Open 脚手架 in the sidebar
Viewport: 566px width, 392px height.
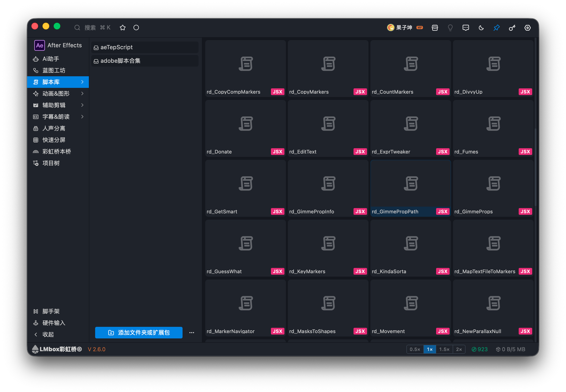pos(58,311)
